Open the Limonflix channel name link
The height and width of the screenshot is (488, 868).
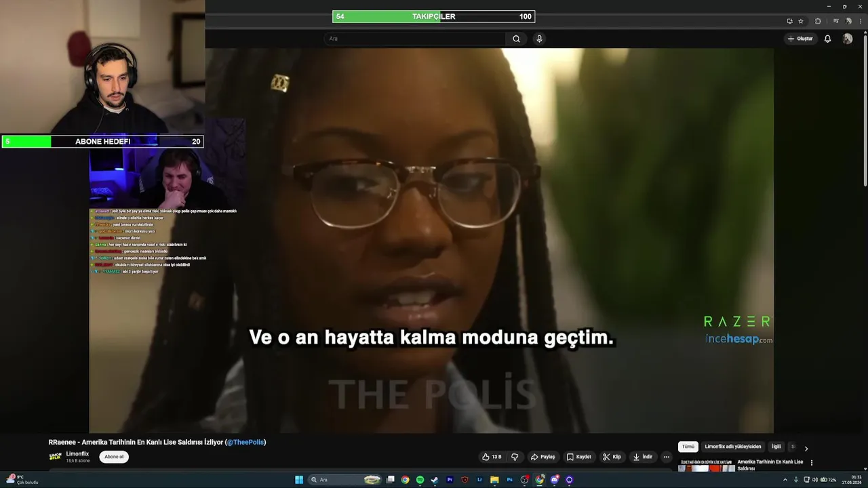77,454
